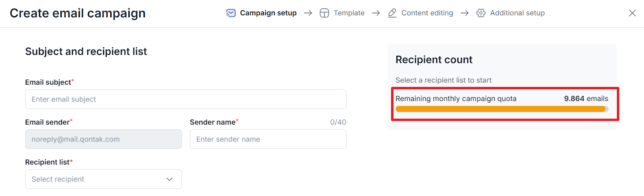644x196 pixels.
Task: Click the arrow after Campaign setup
Action: click(x=308, y=13)
